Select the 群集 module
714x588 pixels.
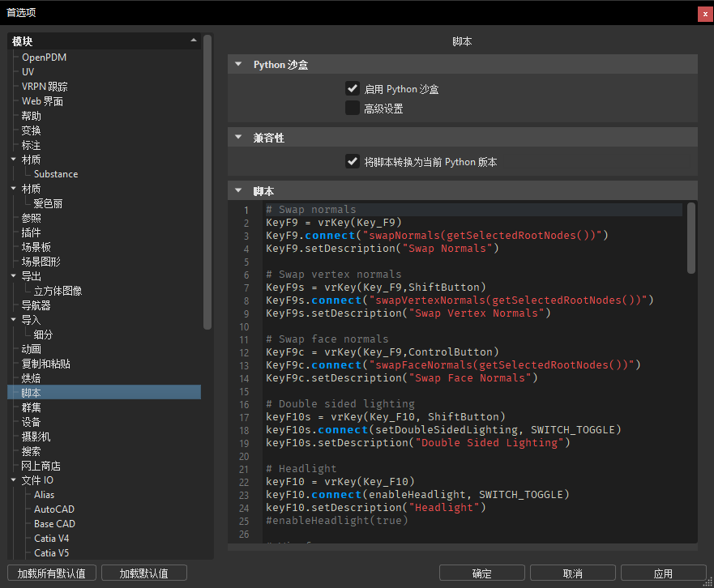tap(31, 407)
